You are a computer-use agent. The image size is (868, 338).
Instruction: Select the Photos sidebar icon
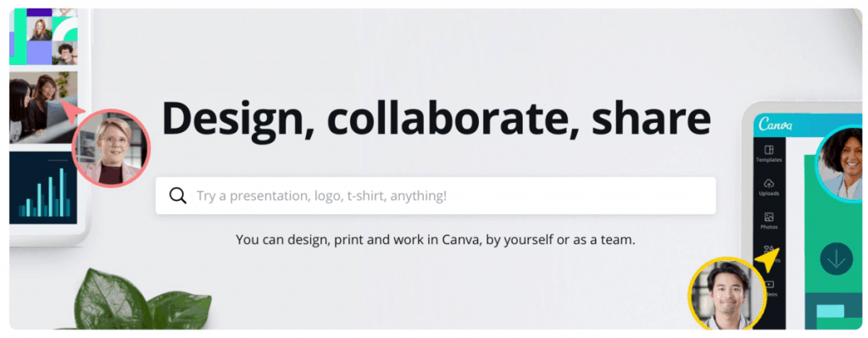[768, 221]
